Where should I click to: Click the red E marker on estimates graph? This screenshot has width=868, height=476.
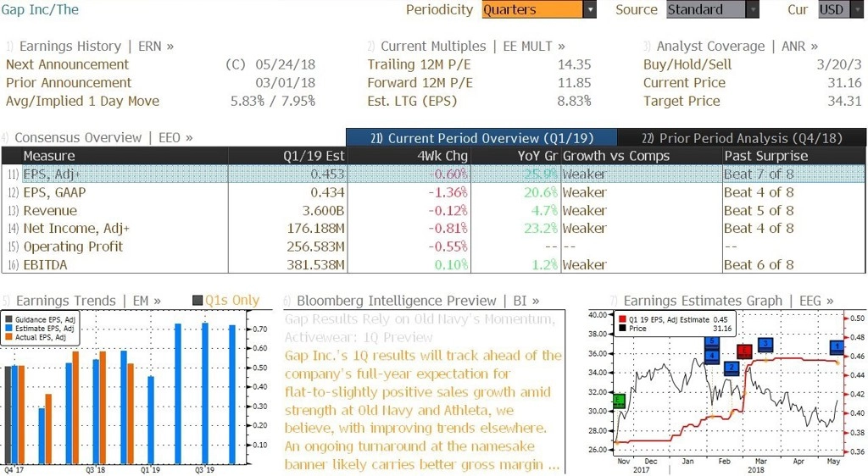pyautogui.click(x=744, y=351)
